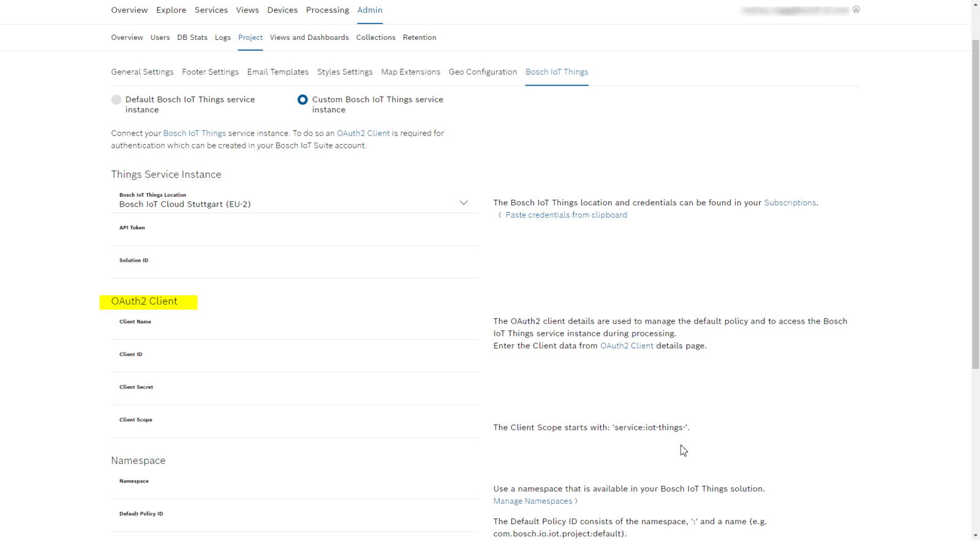Click Paste credentials from clipboard link
The image size is (980, 540).
pyautogui.click(x=565, y=215)
